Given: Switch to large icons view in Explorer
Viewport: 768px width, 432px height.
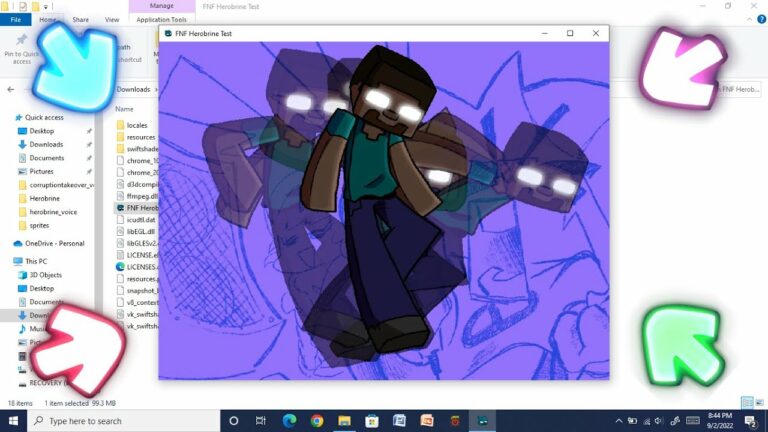Looking at the screenshot, I should click(759, 403).
